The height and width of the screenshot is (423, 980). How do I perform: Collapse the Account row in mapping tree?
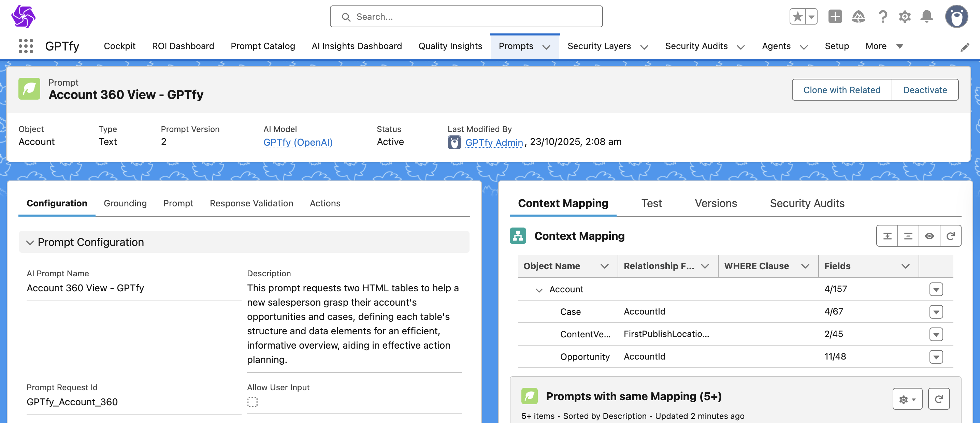[x=539, y=290]
